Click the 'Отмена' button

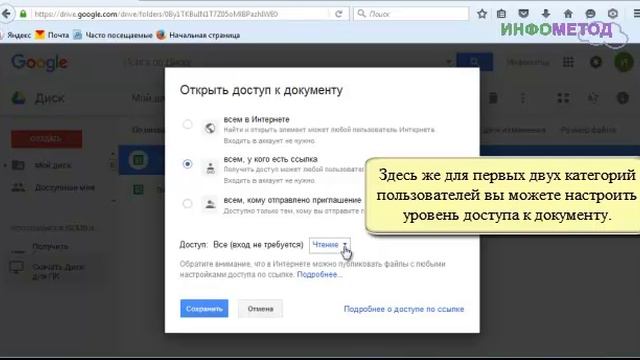click(x=260, y=309)
